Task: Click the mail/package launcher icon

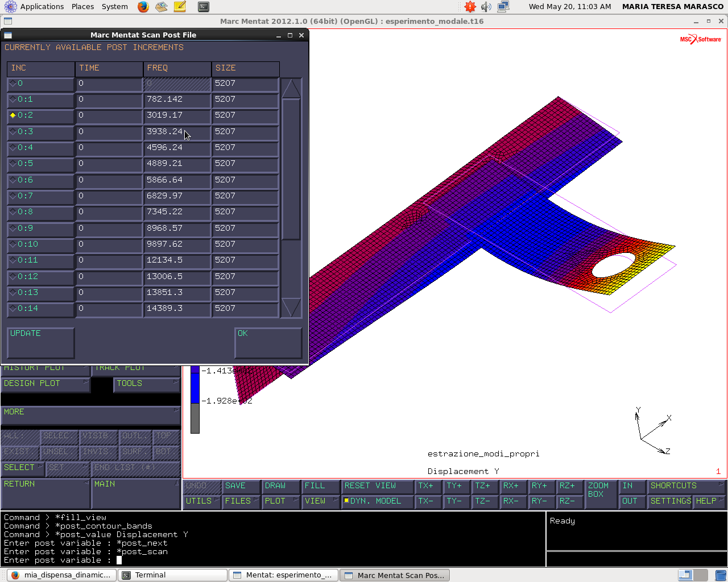Action: (162, 7)
